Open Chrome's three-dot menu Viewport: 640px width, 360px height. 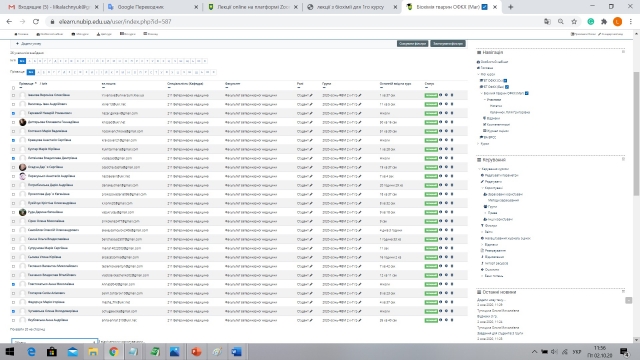click(631, 22)
